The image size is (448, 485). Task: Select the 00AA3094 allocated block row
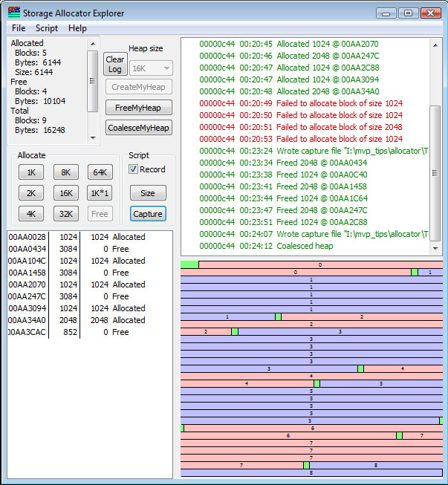coord(90,308)
